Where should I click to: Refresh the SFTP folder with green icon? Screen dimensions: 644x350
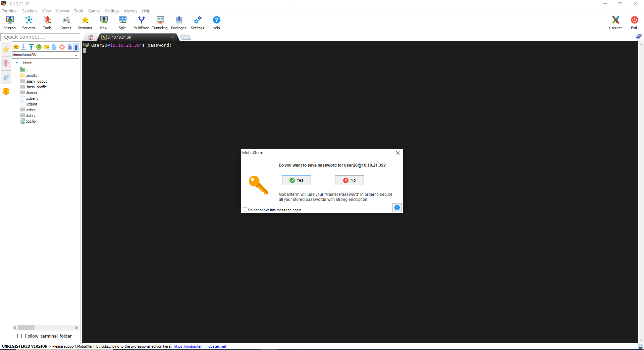click(x=39, y=47)
